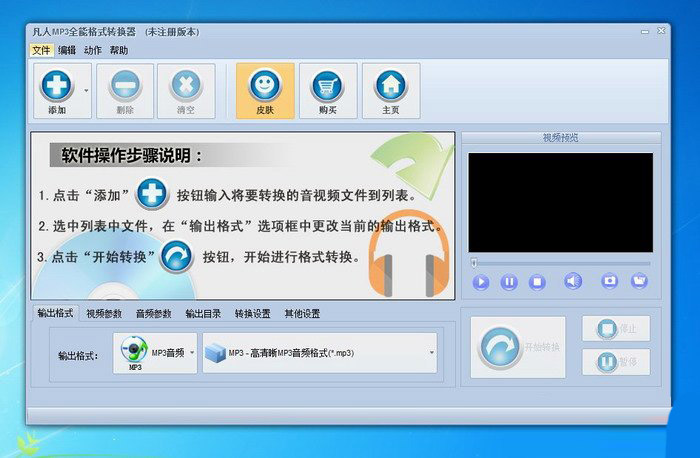Take a snapshot with camera icon

609,281
